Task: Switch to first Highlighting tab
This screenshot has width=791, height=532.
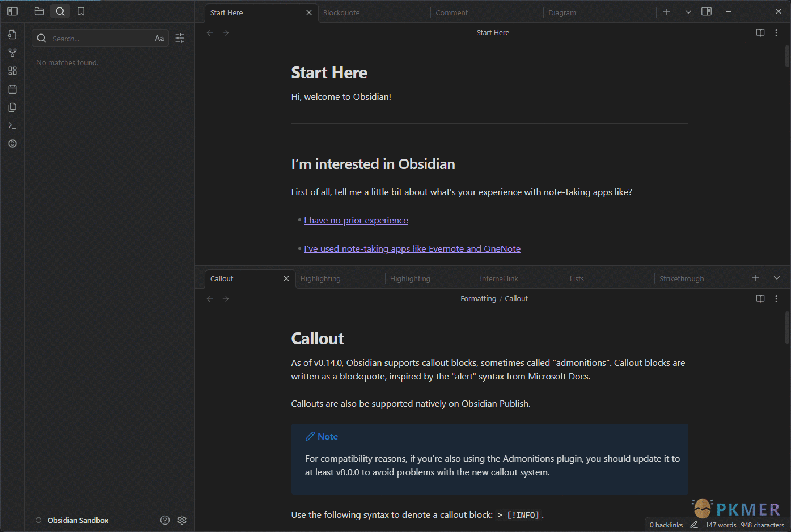Action: pos(339,278)
